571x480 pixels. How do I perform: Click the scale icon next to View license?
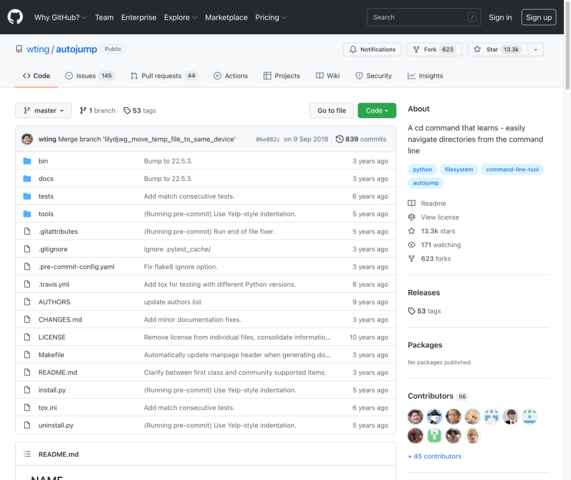411,217
